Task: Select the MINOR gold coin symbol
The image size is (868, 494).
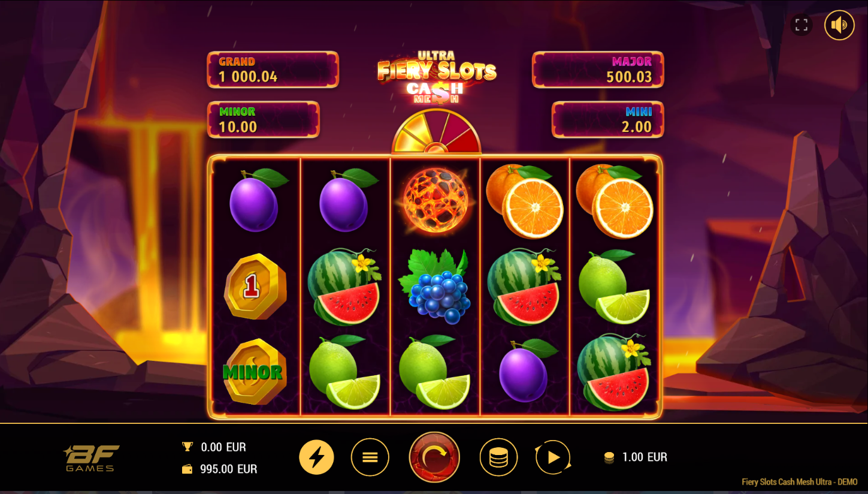Action: click(x=253, y=371)
